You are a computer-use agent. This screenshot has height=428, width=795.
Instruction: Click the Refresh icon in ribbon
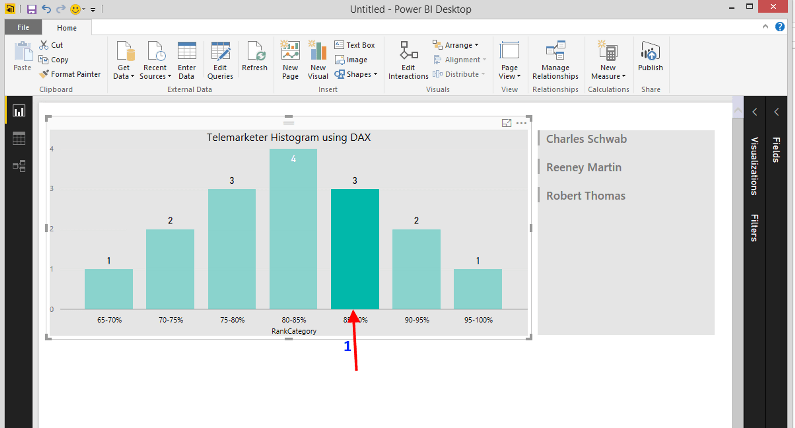click(x=254, y=52)
